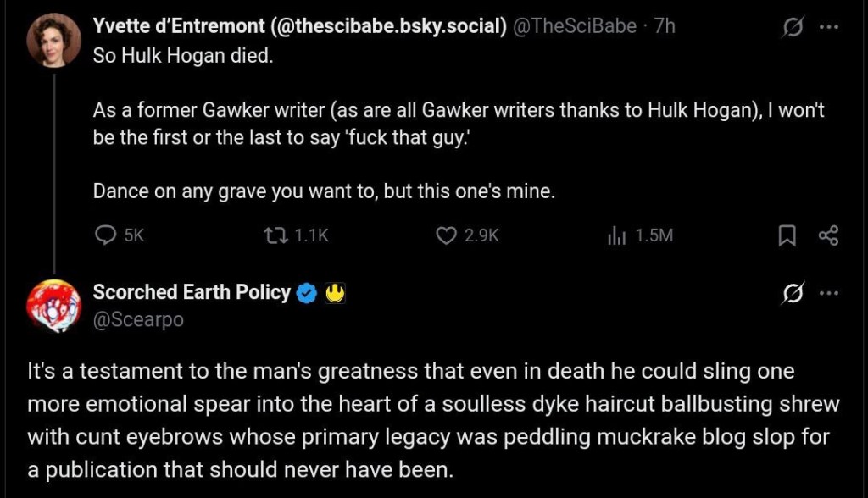This screenshot has width=868, height=498.
Task: Open Grok icon on Scorched Earth Policy post
Action: point(793,293)
